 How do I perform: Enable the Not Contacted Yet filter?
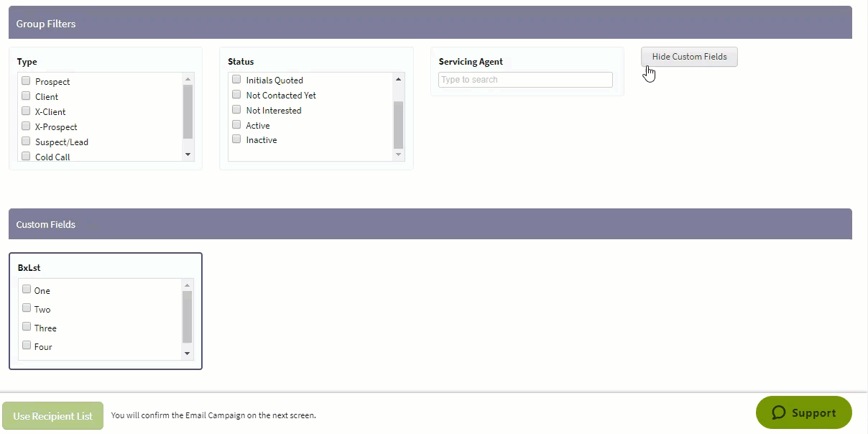236,95
